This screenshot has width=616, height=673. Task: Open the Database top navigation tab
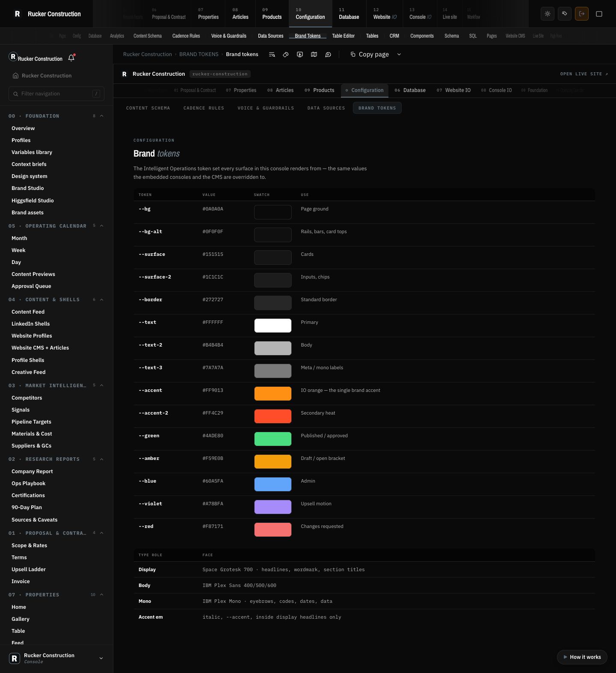coord(349,14)
